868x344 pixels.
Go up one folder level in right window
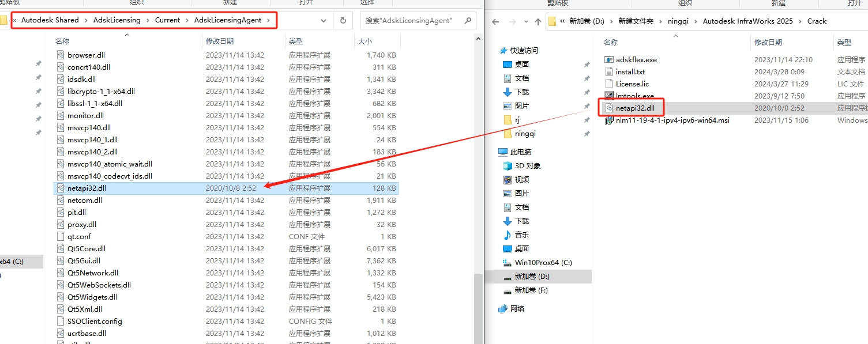click(538, 21)
